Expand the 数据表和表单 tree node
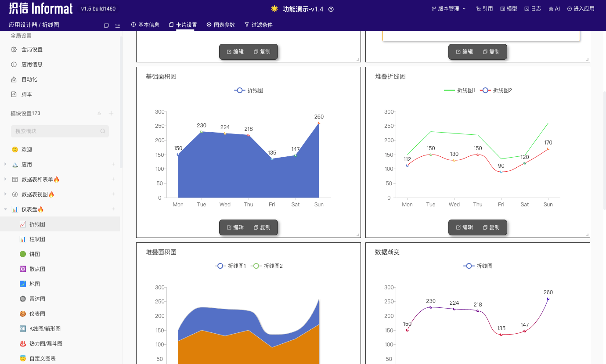Screen dimensions: 606x364 pos(5,179)
